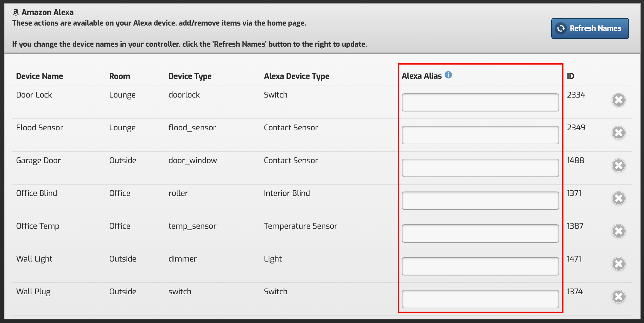This screenshot has height=323, width=644.
Task: Focus the Door Lock alias field
Action: [x=480, y=103]
